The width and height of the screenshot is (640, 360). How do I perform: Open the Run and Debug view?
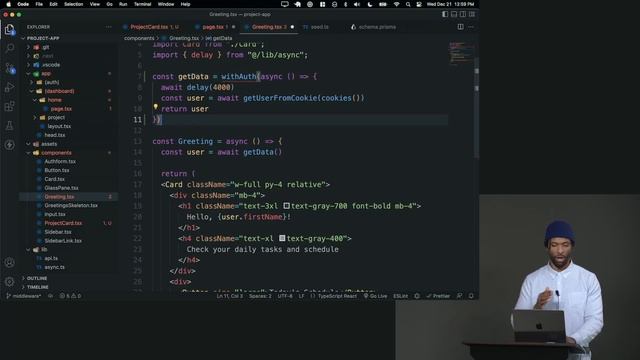(x=9, y=87)
